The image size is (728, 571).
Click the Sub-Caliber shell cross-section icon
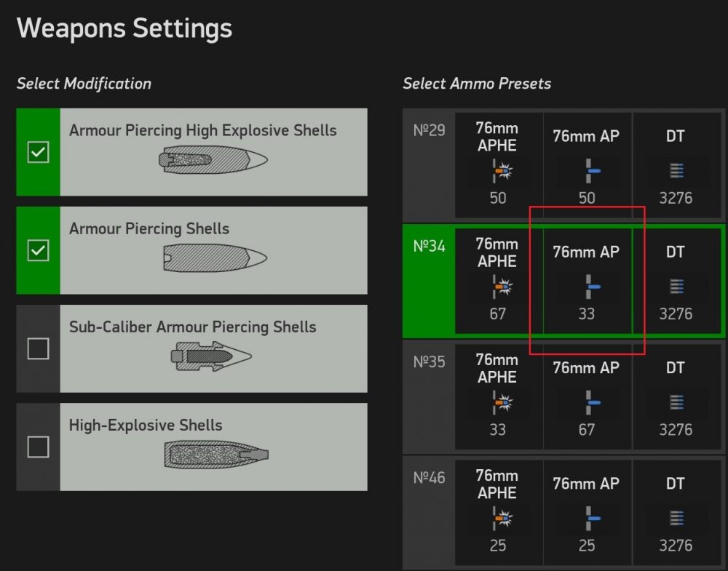(x=211, y=356)
